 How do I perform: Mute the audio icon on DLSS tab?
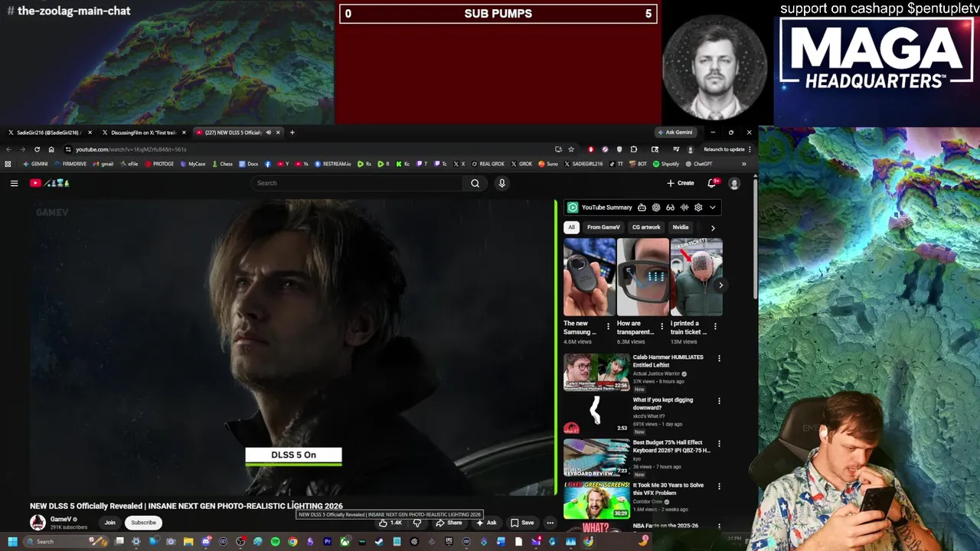coord(269,132)
